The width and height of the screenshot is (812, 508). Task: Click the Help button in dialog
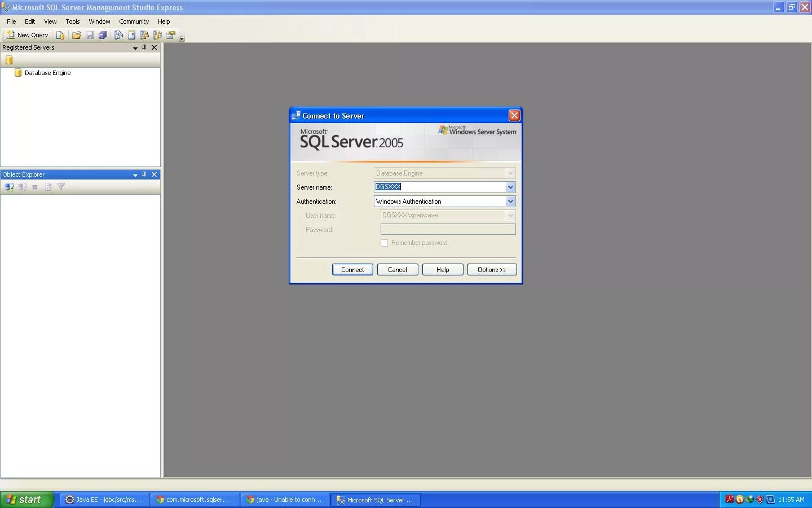[x=443, y=270]
